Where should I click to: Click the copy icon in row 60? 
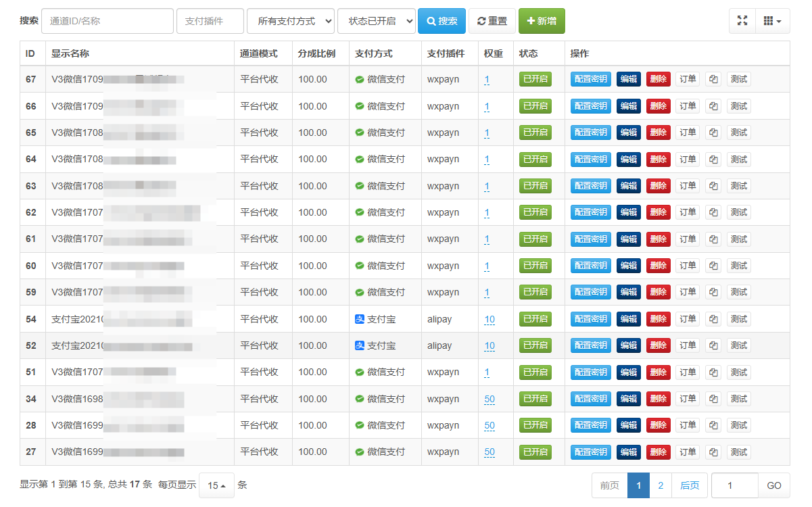coord(713,266)
